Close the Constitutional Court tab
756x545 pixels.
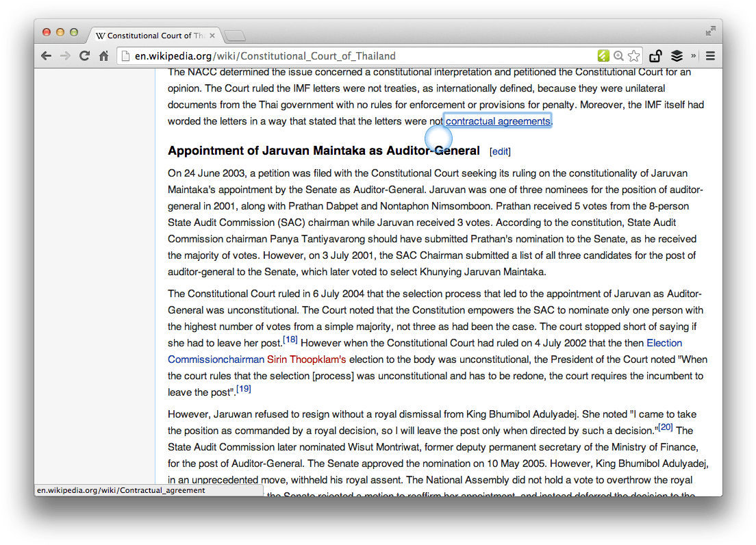212,36
